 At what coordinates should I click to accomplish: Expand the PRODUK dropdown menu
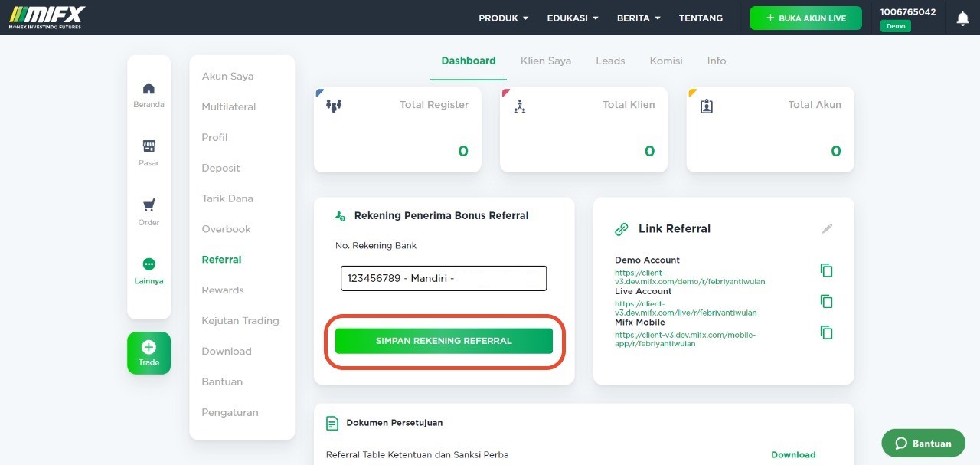(x=504, y=18)
